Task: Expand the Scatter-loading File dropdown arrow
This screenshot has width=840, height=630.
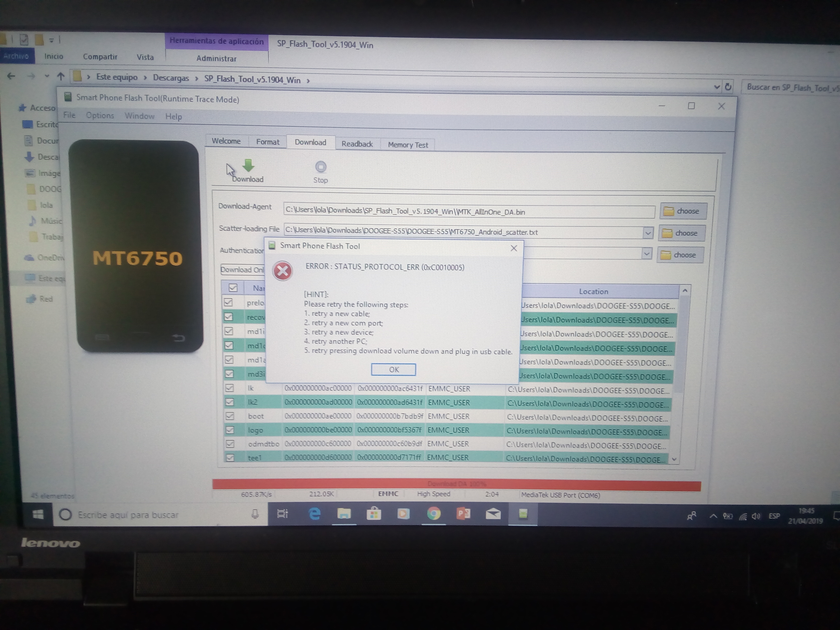Action: pyautogui.click(x=648, y=233)
